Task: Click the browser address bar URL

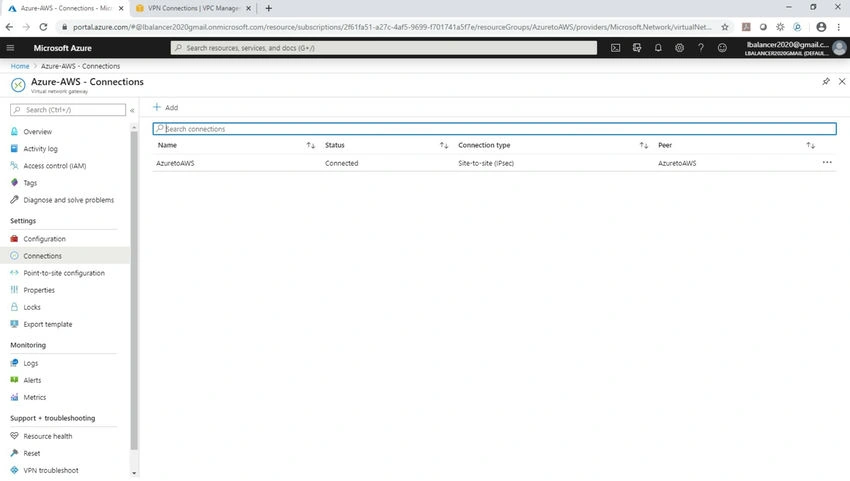Action: tap(392, 27)
